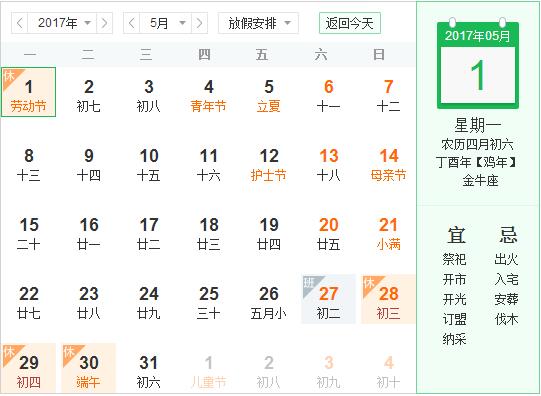Advance to next year arrow

pos(105,23)
